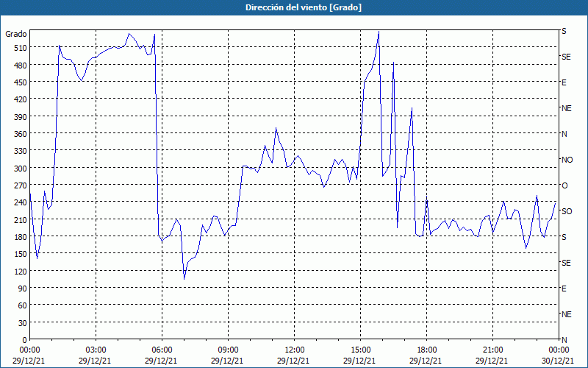588x368 pixels.
Task: Pick the '240' degree axis value
Action: (21, 202)
